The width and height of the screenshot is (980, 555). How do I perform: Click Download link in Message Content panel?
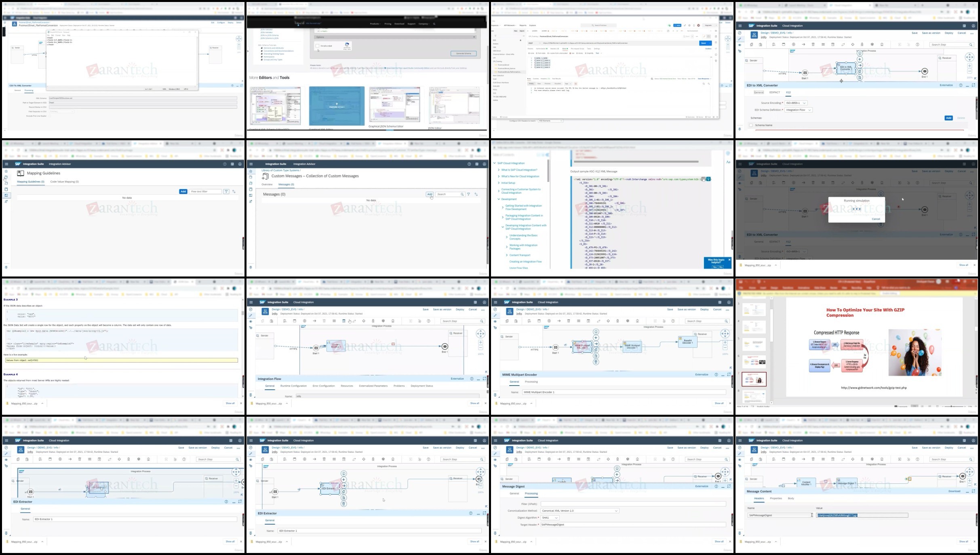click(954, 491)
